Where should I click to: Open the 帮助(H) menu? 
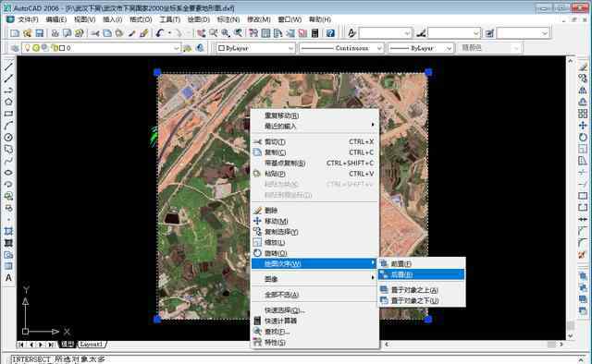320,19
